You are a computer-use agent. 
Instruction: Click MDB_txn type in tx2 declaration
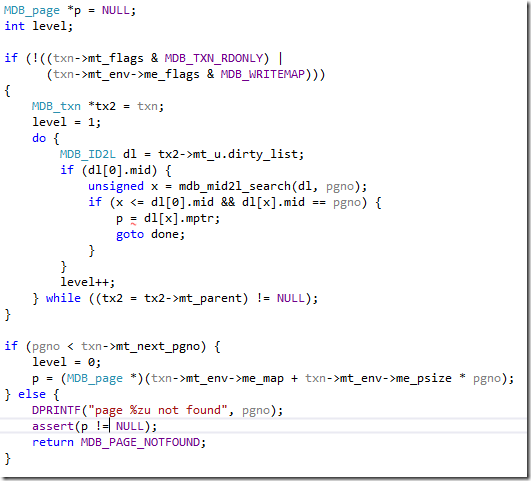click(56, 106)
